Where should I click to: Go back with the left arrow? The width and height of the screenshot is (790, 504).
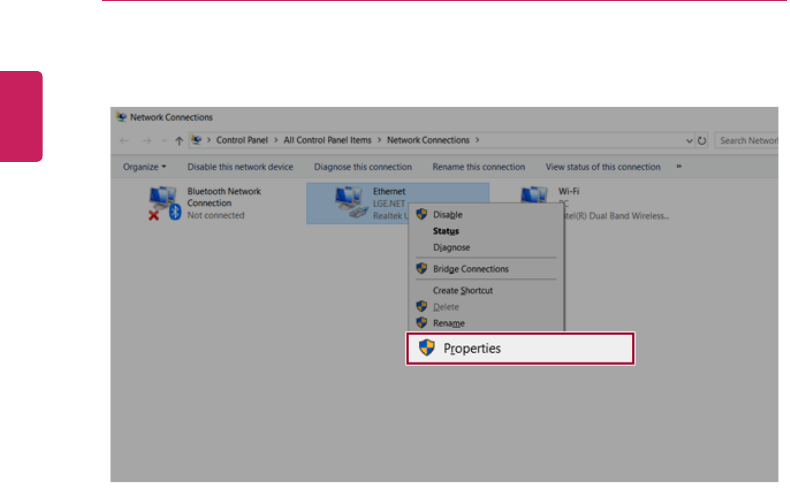click(124, 141)
